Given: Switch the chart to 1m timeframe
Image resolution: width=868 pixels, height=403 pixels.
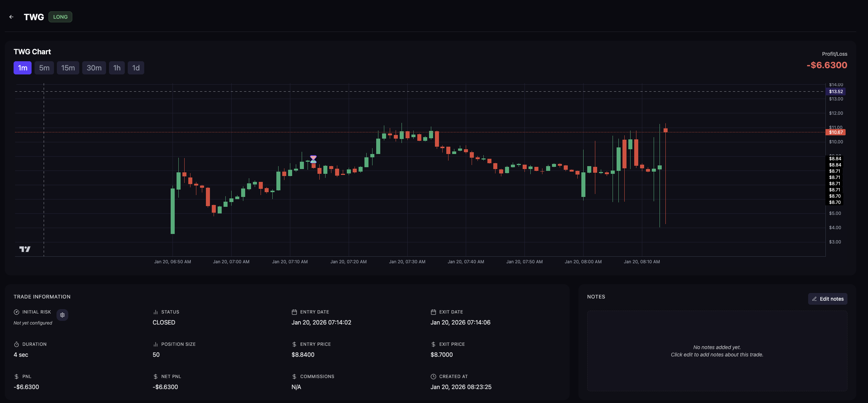Looking at the screenshot, I should [x=22, y=68].
